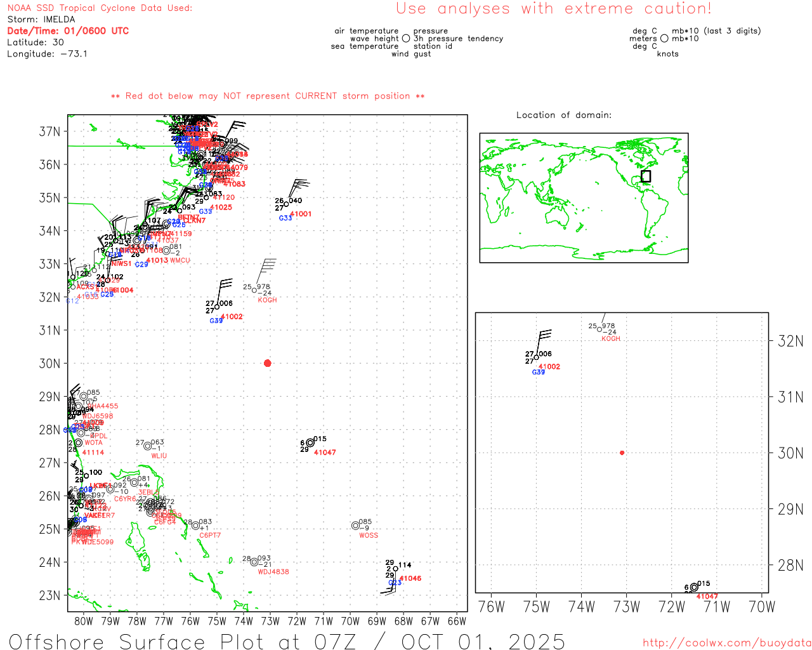
Task: Click the coolwx.com buoydata URL
Action: (727, 643)
